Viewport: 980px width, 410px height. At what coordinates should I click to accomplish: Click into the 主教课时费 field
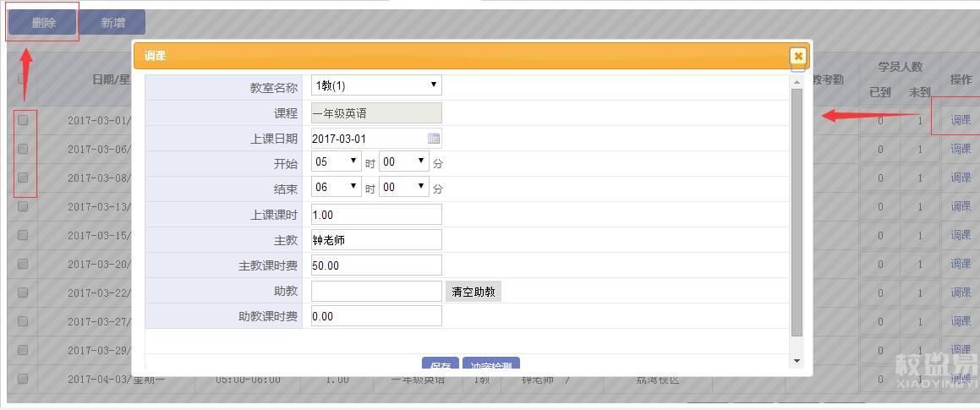pyautogui.click(x=376, y=265)
